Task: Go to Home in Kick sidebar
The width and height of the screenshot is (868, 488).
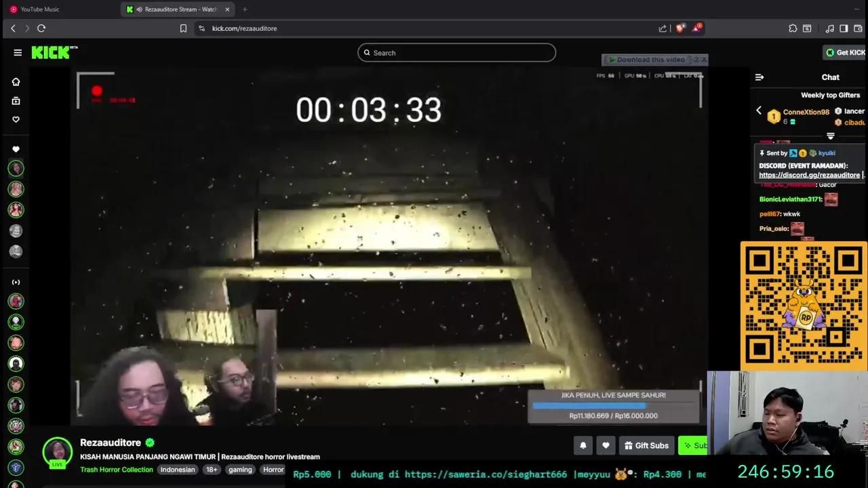Action: click(x=16, y=82)
